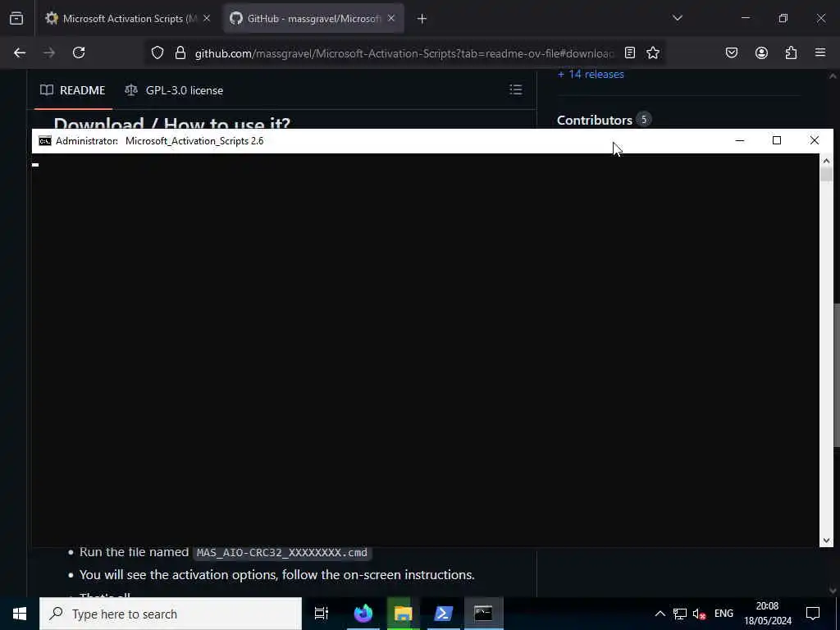Click the padlock site info icon
This screenshot has width=840, height=630.
tap(180, 52)
